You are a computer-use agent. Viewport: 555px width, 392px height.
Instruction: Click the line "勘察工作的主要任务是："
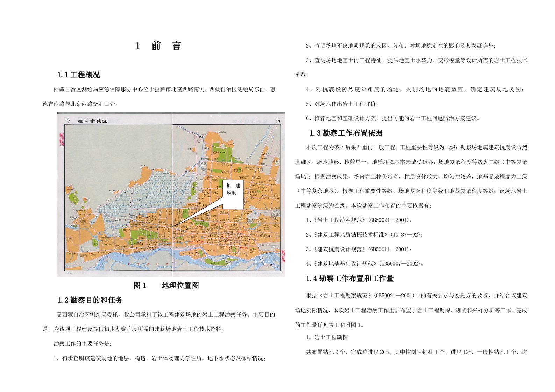point(83,344)
